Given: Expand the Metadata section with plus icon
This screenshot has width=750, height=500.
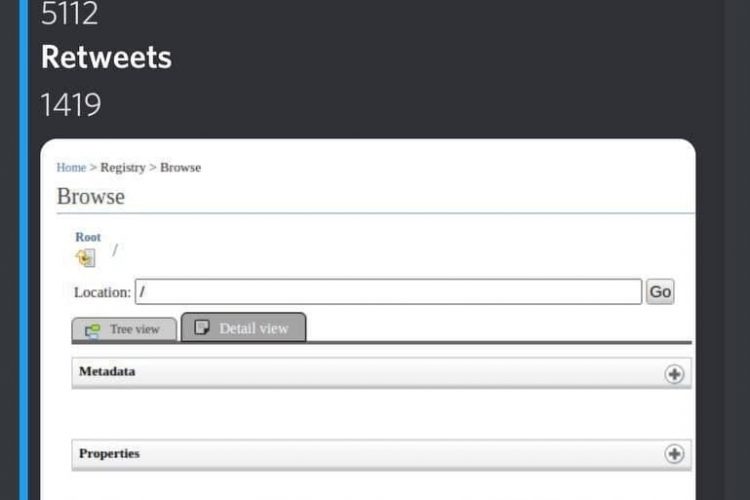Looking at the screenshot, I should click(674, 374).
